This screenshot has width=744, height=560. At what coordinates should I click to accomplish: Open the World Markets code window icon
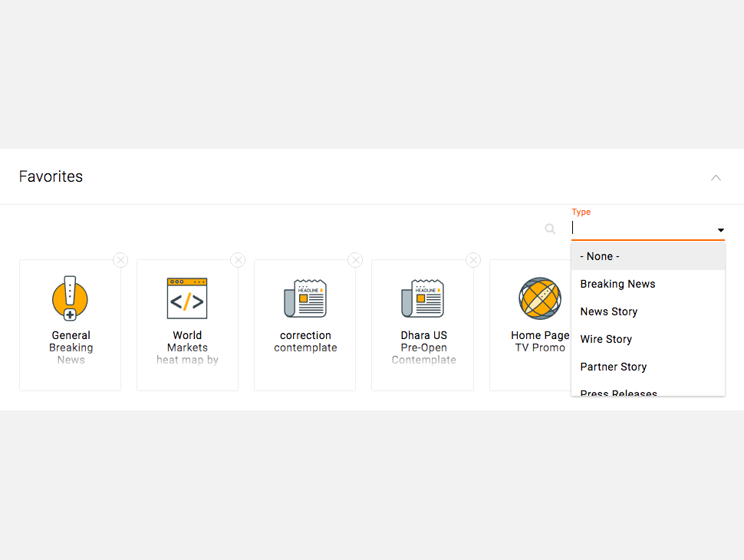(x=187, y=298)
